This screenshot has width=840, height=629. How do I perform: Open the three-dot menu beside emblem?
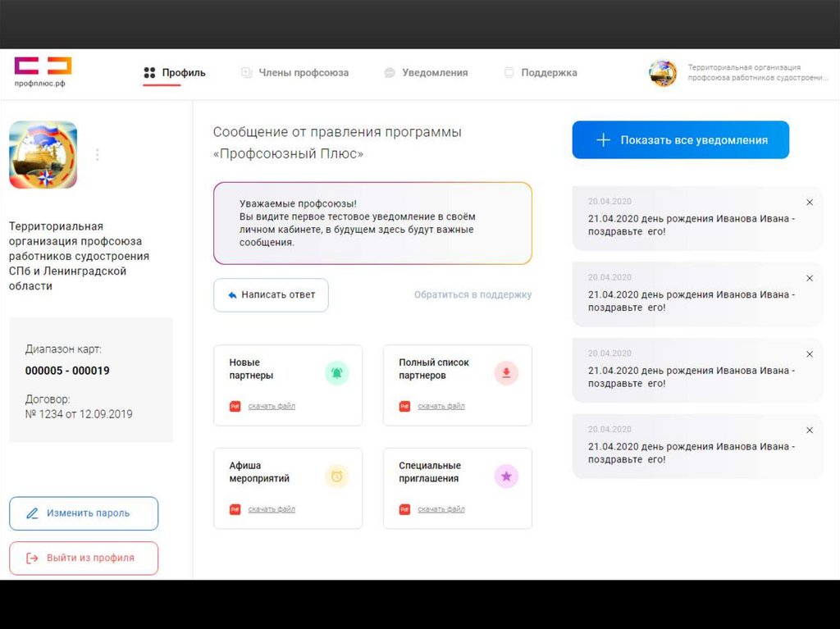click(x=97, y=155)
